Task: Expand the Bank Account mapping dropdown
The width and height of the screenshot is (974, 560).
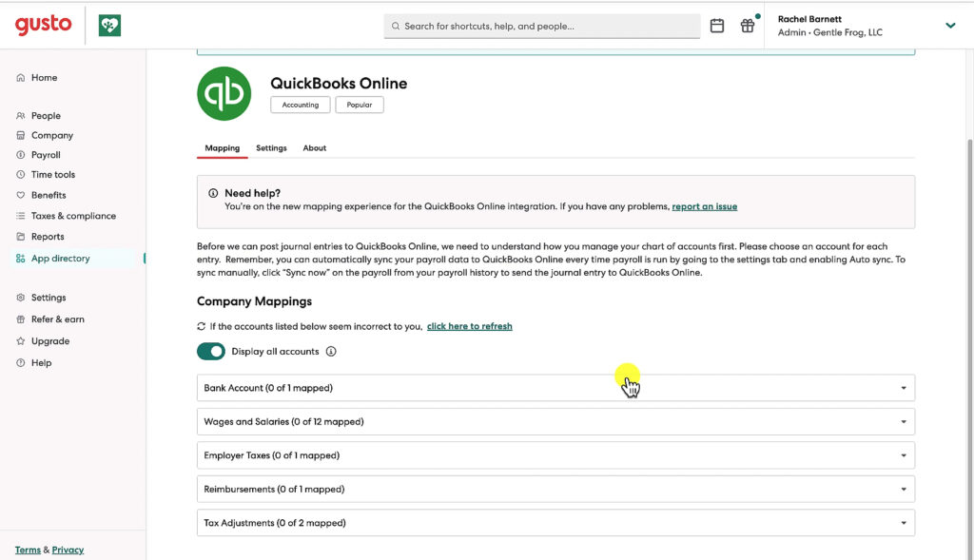Action: click(x=901, y=387)
